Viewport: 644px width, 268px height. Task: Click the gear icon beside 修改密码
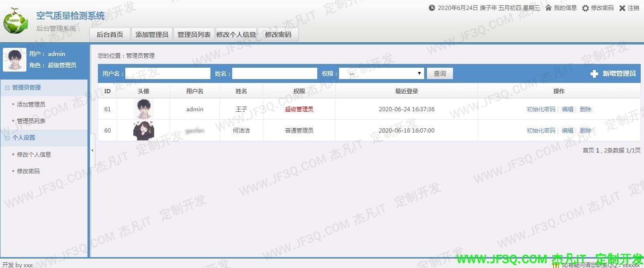tap(585, 8)
